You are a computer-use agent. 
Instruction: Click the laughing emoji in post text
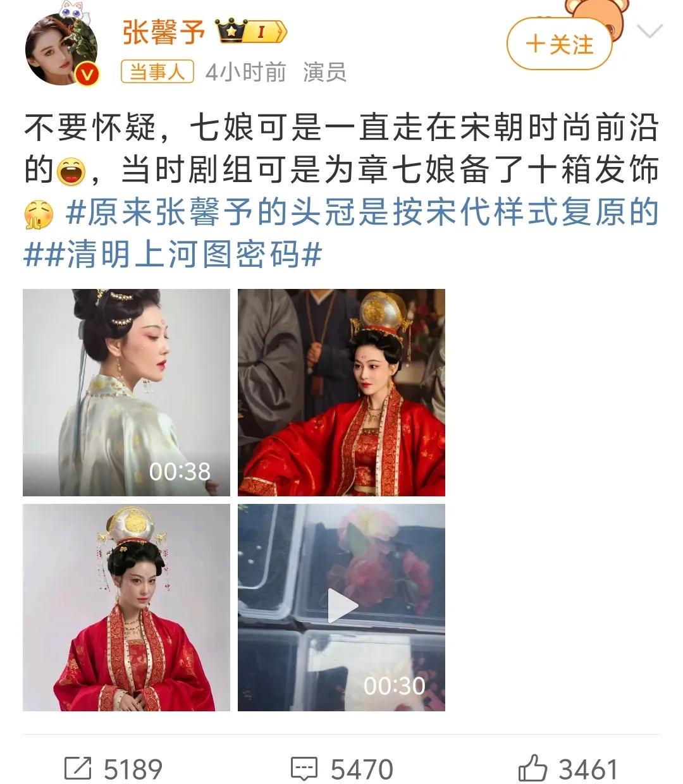[71, 172]
